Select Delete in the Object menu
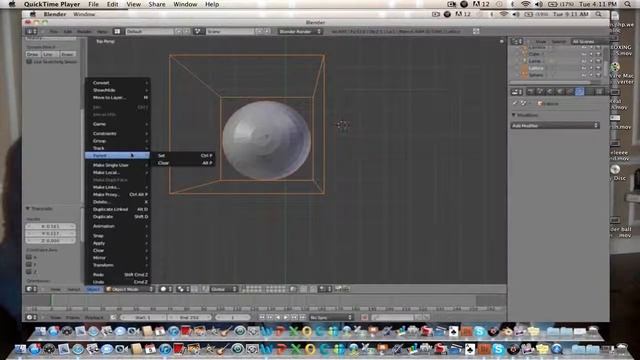The width and height of the screenshot is (640, 360). (x=118, y=202)
